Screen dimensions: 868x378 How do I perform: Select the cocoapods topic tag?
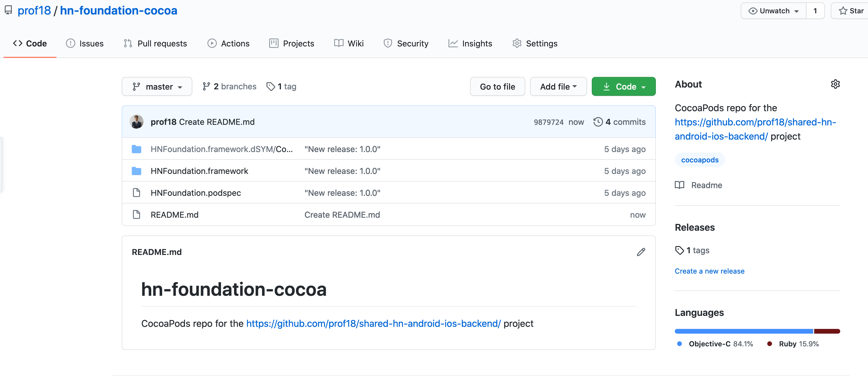(x=700, y=160)
